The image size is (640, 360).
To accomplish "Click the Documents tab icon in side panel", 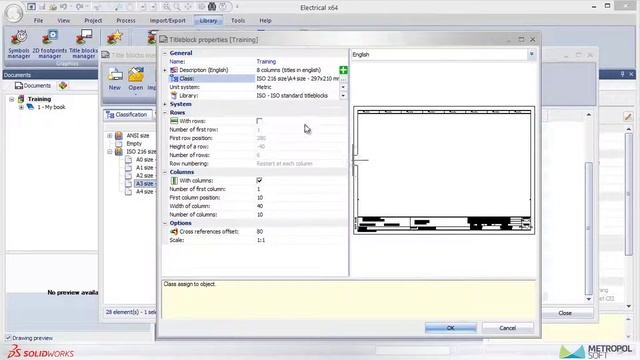I will point(19,86).
